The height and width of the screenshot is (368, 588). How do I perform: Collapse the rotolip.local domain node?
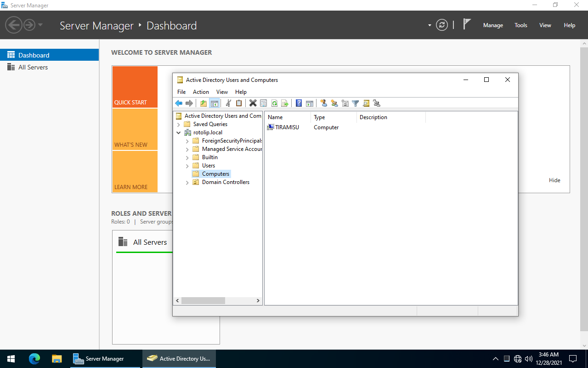point(179,132)
